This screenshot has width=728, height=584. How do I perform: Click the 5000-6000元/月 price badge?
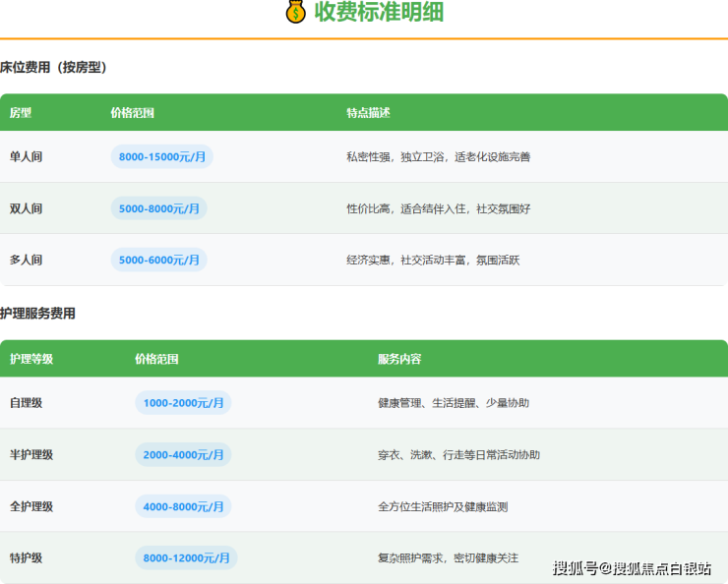tap(158, 261)
